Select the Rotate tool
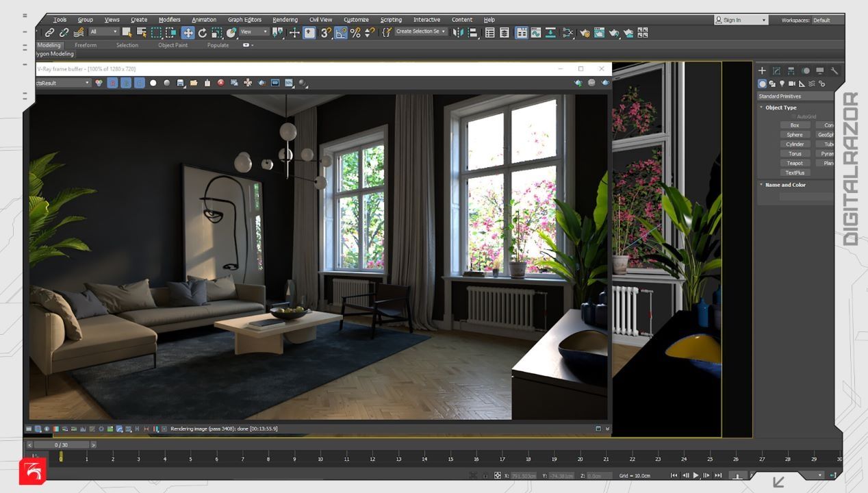Viewport: 868px width, 493px height. point(203,33)
